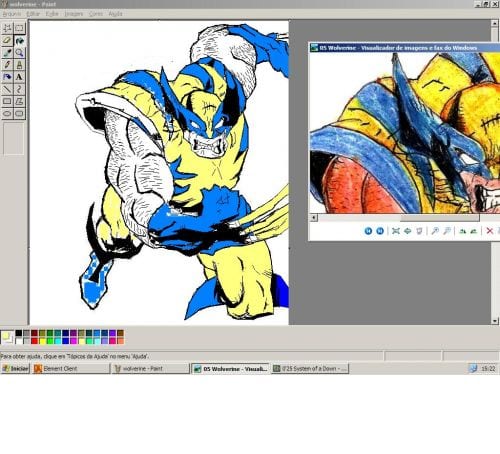Pick the bright red palette color

[x=34, y=341]
